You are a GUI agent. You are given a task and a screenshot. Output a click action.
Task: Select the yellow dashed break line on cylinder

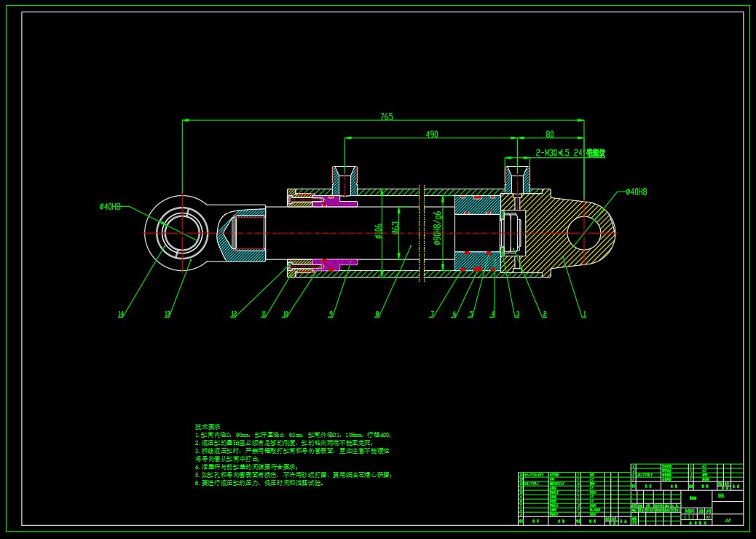pyautogui.click(x=422, y=233)
